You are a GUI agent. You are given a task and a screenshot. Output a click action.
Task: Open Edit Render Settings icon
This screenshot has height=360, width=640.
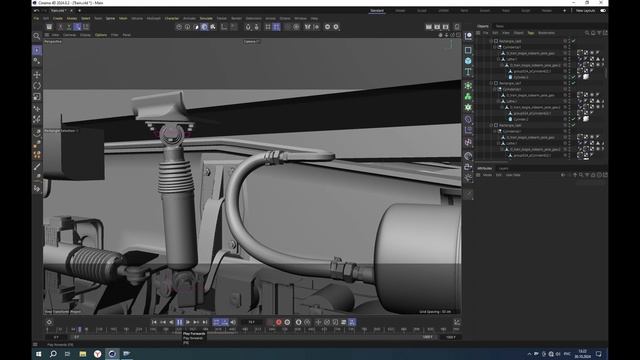446,27
